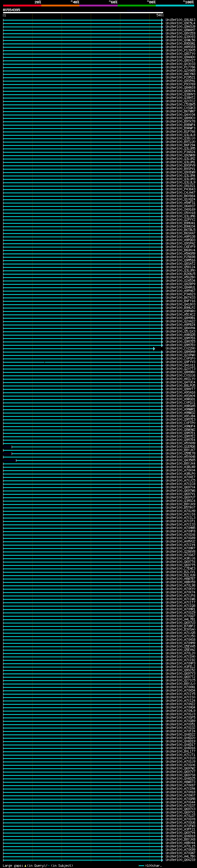The width and height of the screenshot is (197, 868).
Task: Click the orange ~40% identity legend segment
Action: click(x=60, y=6)
